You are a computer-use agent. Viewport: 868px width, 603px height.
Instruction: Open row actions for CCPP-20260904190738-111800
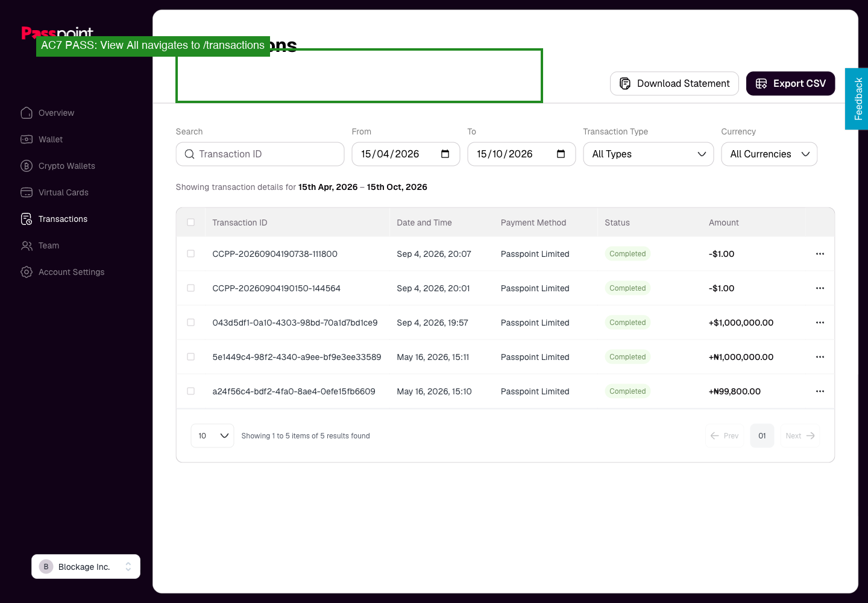coord(820,254)
